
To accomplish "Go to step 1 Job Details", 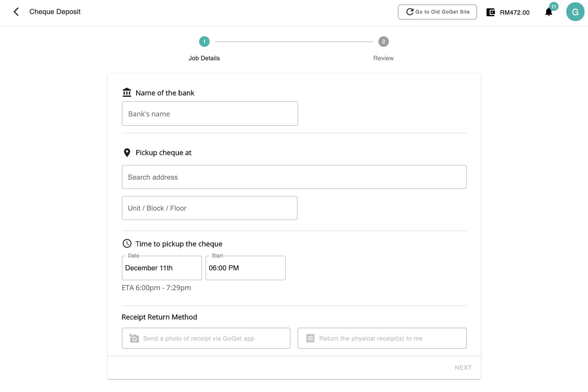I will (x=204, y=42).
